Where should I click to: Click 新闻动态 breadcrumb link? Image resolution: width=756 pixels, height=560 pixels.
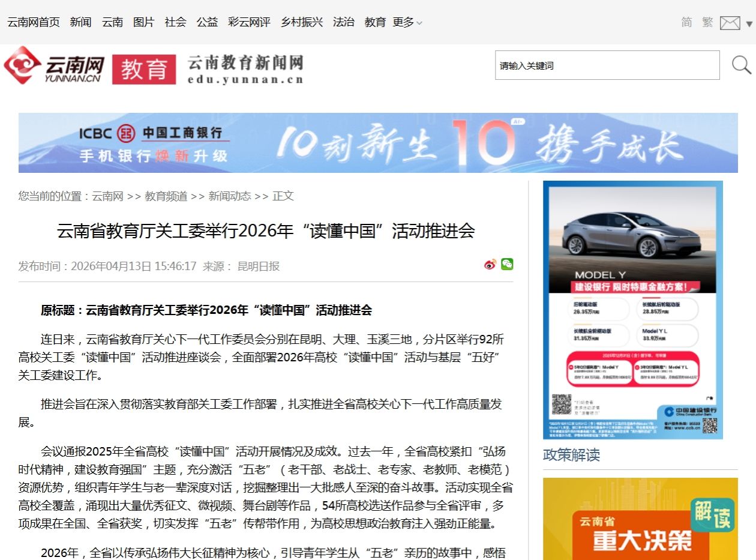click(230, 196)
